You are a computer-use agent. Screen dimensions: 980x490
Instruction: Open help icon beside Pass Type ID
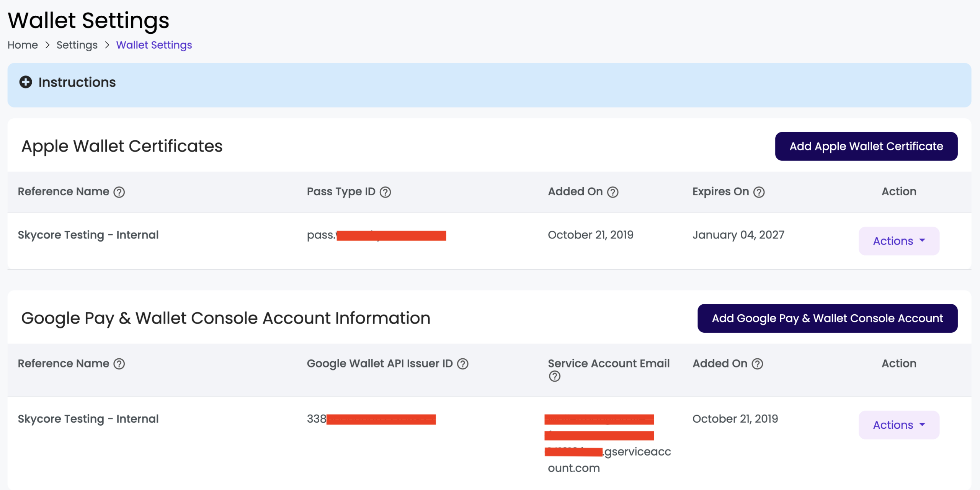pyautogui.click(x=385, y=192)
